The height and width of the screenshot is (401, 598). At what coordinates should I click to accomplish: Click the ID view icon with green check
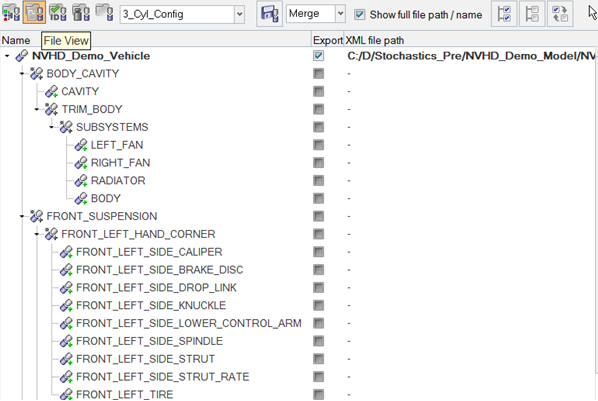[x=58, y=13]
